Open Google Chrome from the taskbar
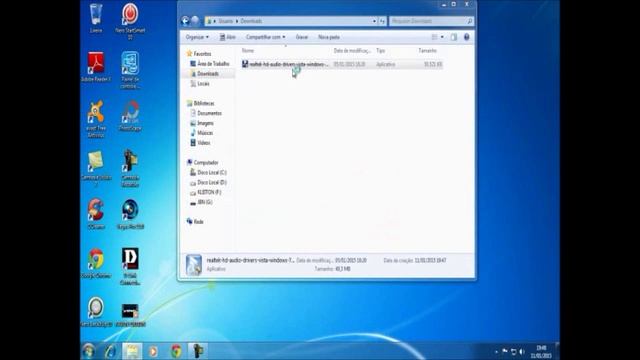 tap(176, 351)
